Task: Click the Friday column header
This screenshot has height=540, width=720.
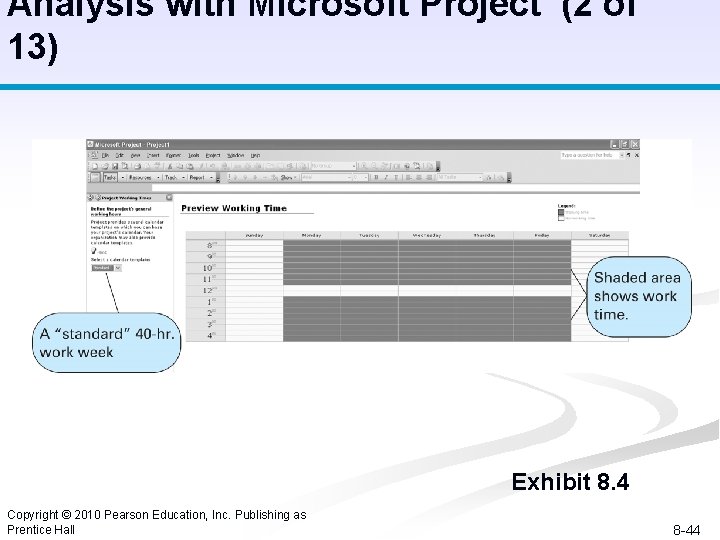Action: pyautogui.click(x=542, y=235)
